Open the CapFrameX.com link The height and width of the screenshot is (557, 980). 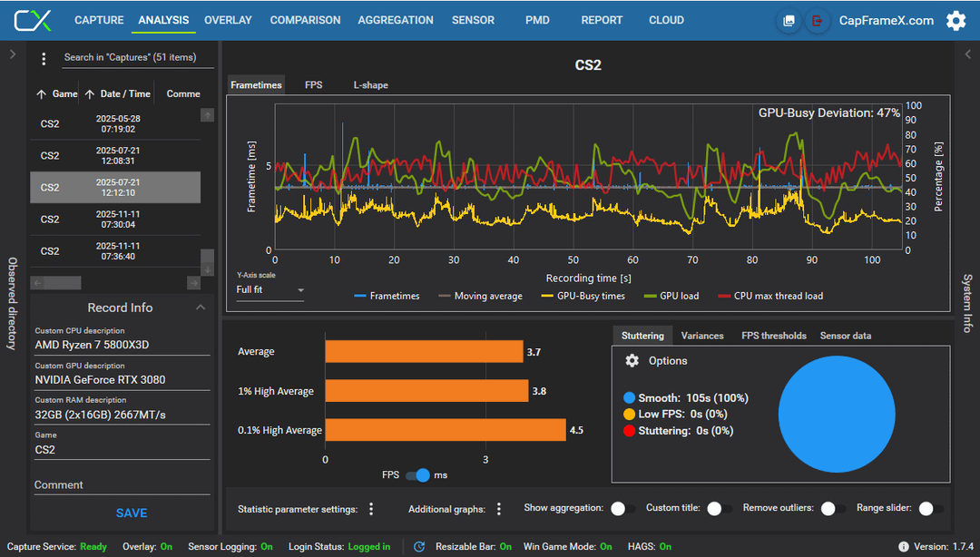[x=887, y=21]
